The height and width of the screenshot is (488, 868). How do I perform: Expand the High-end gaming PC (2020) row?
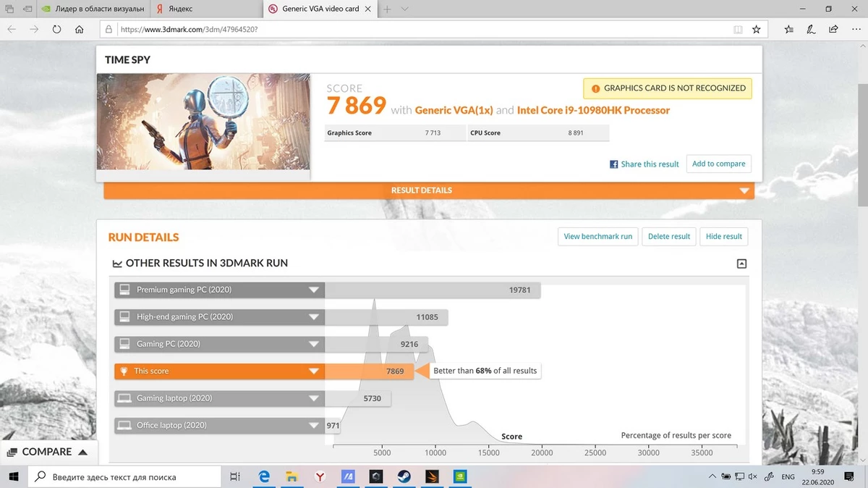220,317
